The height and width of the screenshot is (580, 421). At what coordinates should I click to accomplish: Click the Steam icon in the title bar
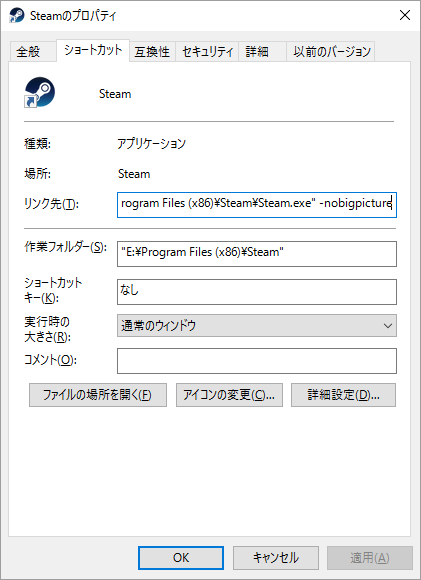17,16
